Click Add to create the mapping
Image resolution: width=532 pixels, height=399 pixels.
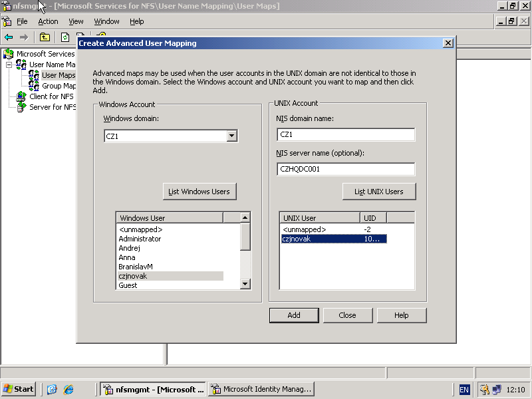294,315
